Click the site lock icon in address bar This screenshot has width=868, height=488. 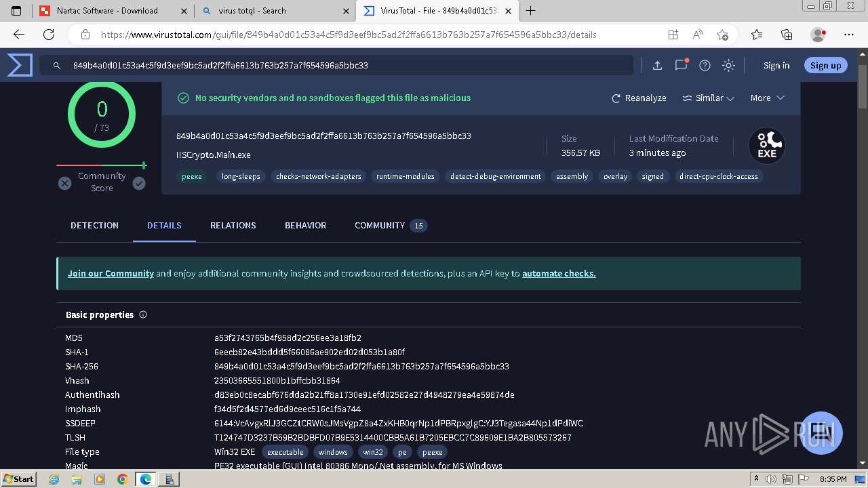tap(85, 35)
